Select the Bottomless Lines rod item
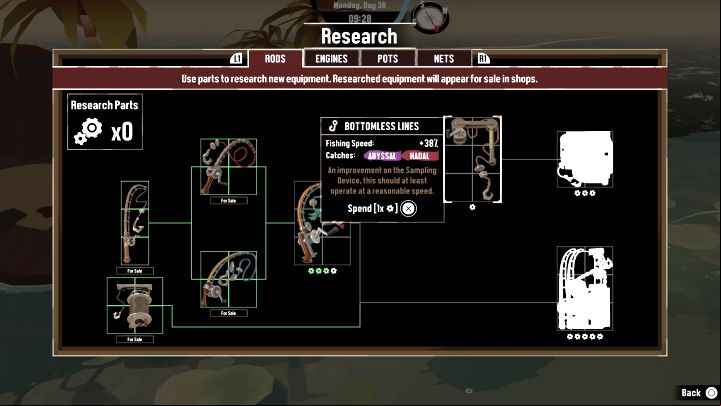721x406 pixels. (x=473, y=159)
